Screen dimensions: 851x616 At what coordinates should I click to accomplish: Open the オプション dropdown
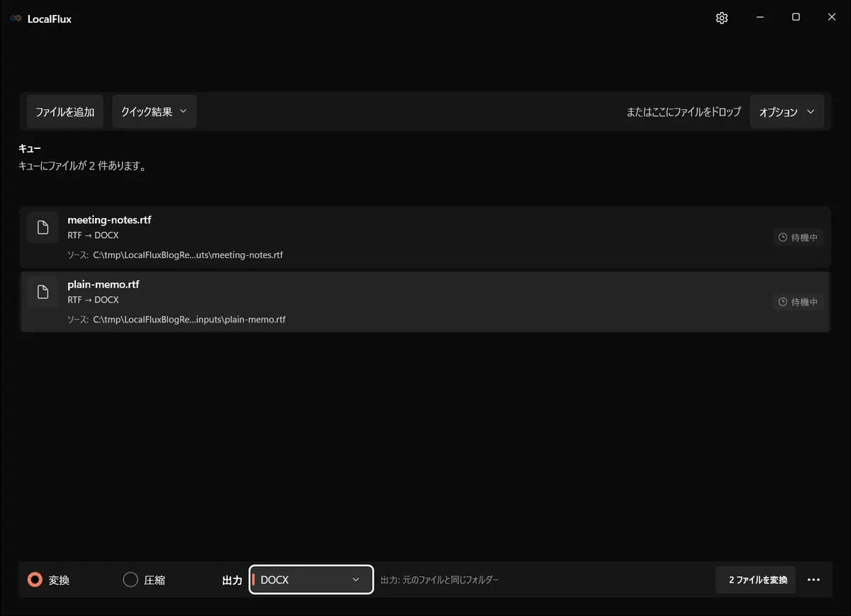[x=787, y=112]
